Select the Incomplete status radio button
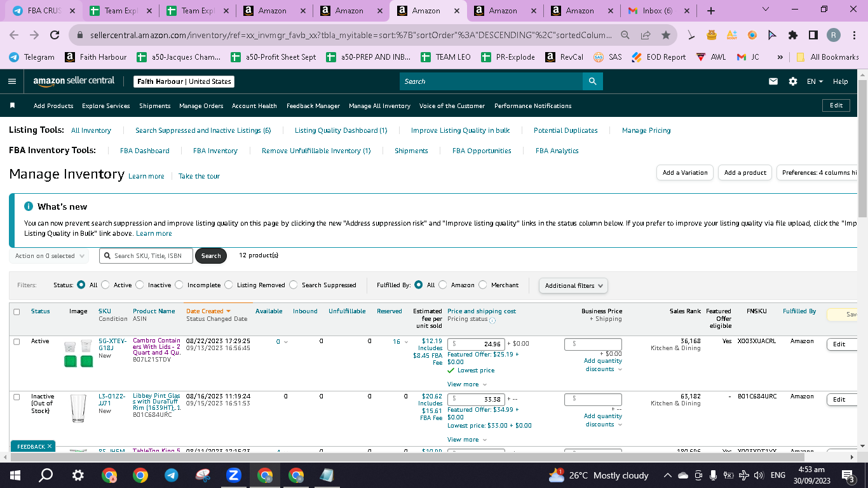Viewport: 868px width, 488px height. point(179,285)
